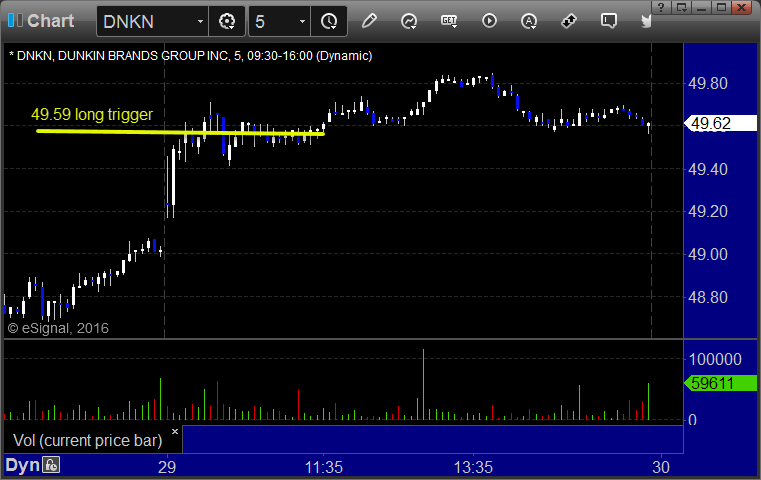Maximize the chart window
Image resolution: width=761 pixels, height=480 pixels.
click(x=721, y=7)
